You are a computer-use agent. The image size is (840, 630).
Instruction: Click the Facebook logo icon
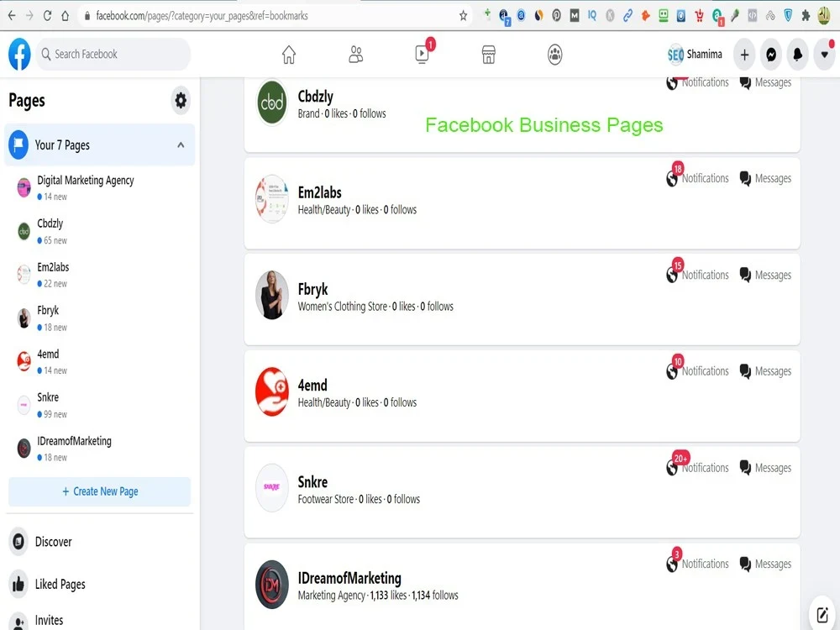19,54
